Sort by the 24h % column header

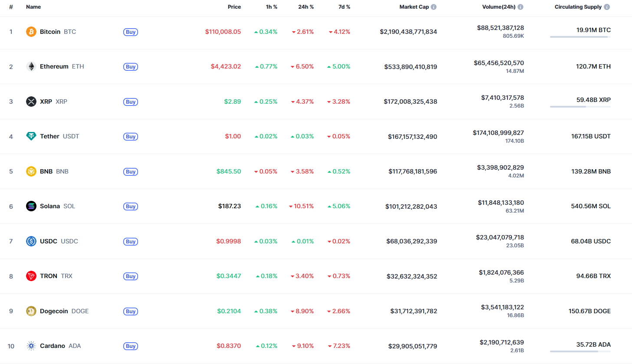click(305, 7)
